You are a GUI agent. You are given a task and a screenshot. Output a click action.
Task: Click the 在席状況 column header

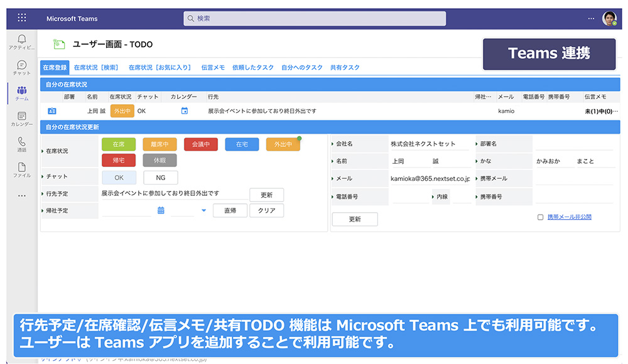[x=120, y=97]
